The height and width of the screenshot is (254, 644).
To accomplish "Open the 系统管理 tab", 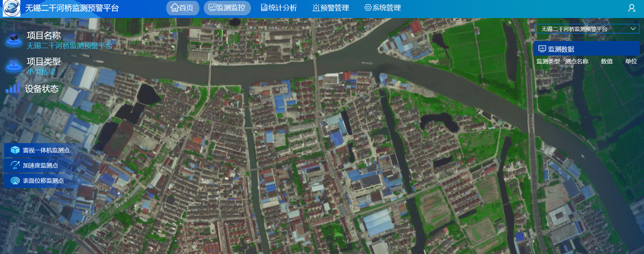I will coord(383,8).
